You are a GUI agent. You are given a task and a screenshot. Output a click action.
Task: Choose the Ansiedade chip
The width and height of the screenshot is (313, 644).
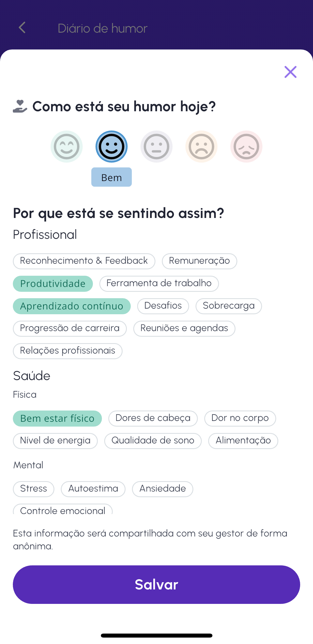[x=163, y=489]
